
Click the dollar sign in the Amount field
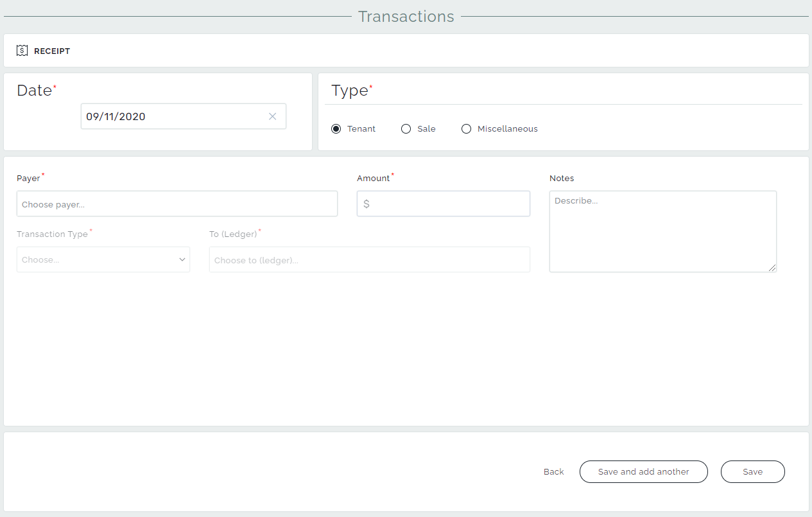tap(365, 203)
